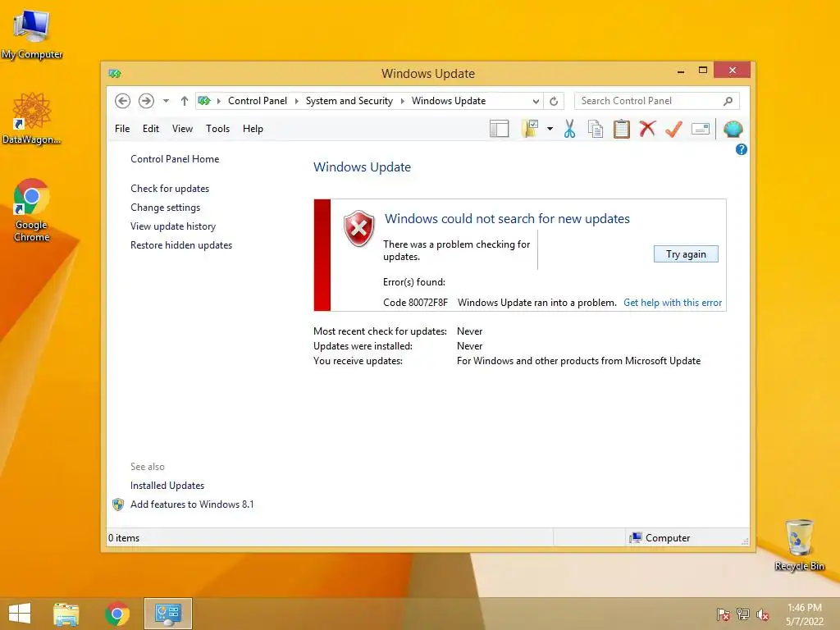Open the Edit menu

pos(151,129)
